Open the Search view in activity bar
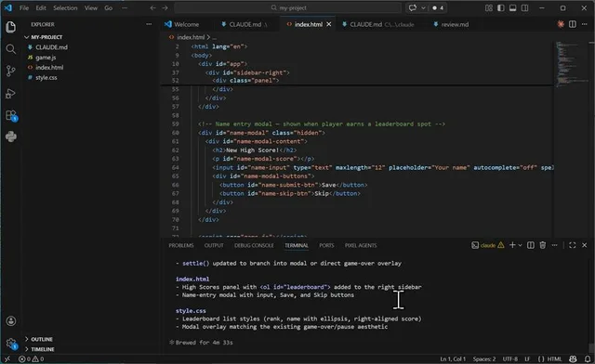This screenshot has width=595, height=364. point(10,49)
